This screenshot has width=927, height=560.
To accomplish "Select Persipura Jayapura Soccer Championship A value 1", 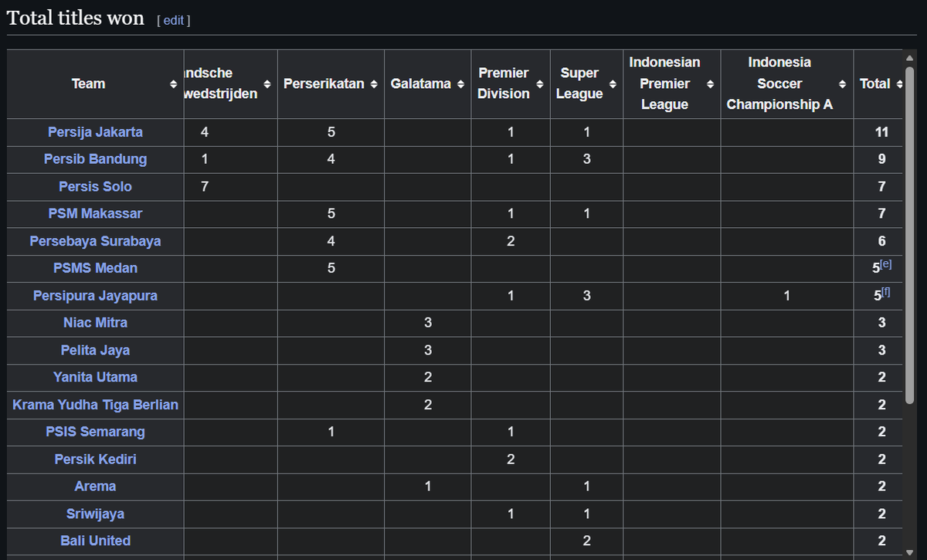I will tap(786, 296).
